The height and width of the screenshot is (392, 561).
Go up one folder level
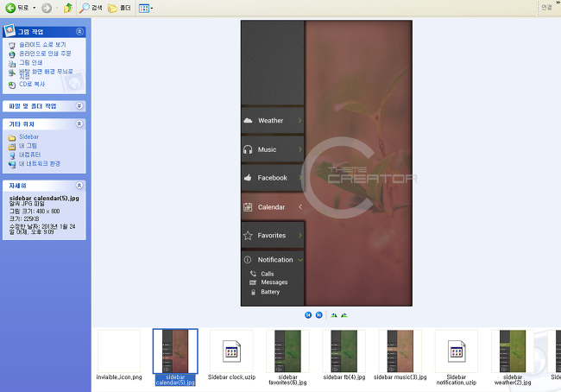point(68,8)
